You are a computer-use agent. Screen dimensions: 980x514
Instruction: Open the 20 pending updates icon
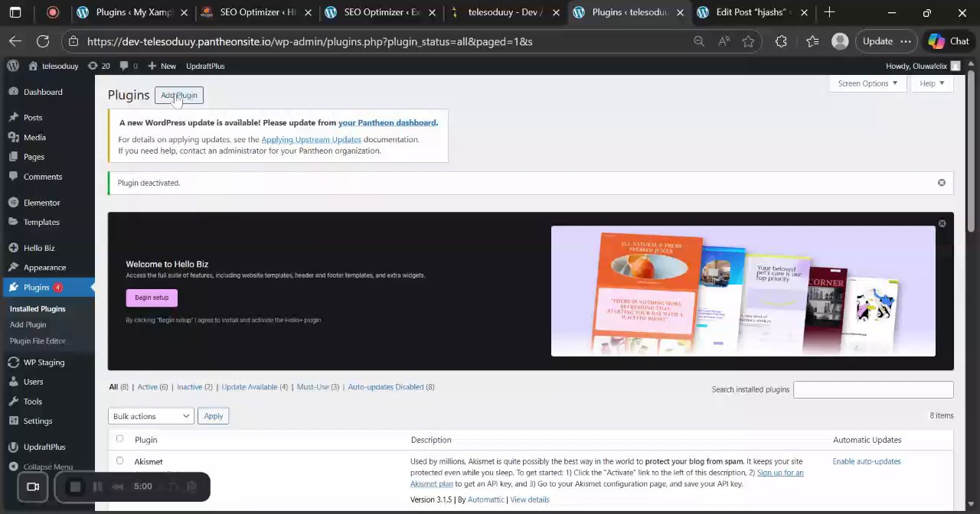point(93,66)
